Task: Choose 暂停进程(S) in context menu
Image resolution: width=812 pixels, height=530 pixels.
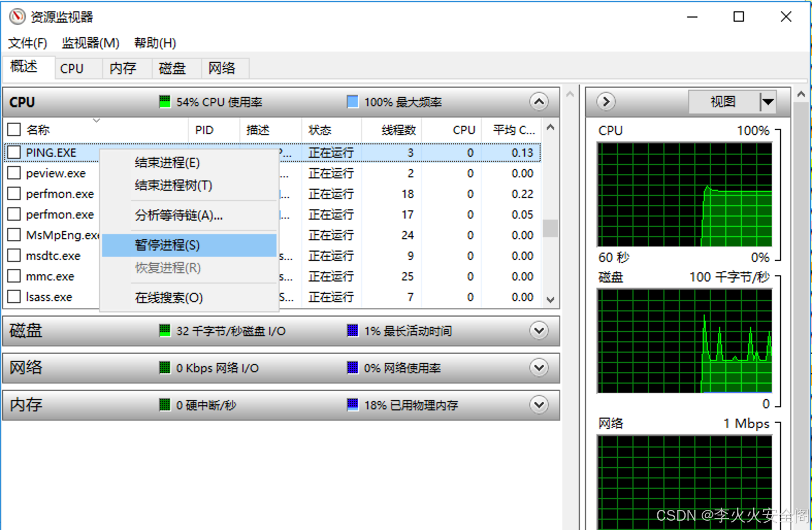Action: [x=189, y=245]
